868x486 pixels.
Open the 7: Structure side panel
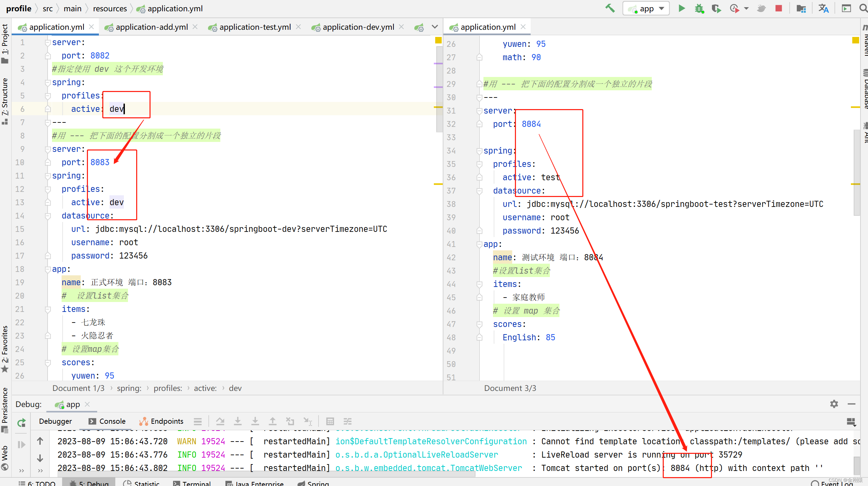[x=5, y=101]
